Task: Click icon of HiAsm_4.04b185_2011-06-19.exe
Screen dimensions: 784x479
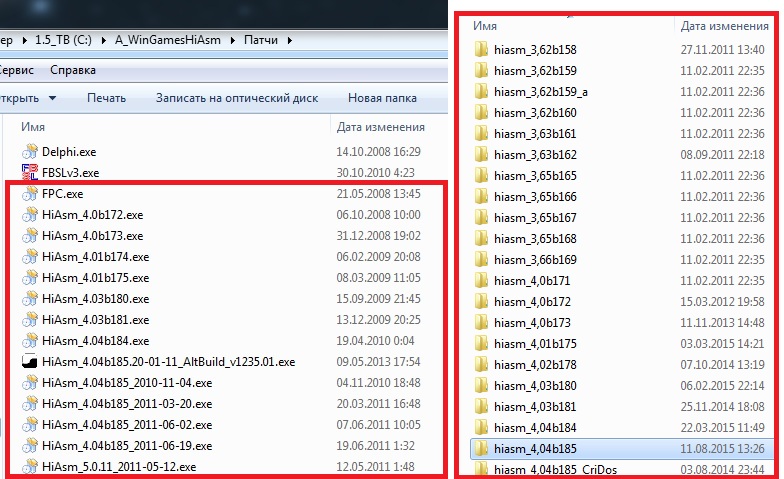Action: pyautogui.click(x=30, y=446)
